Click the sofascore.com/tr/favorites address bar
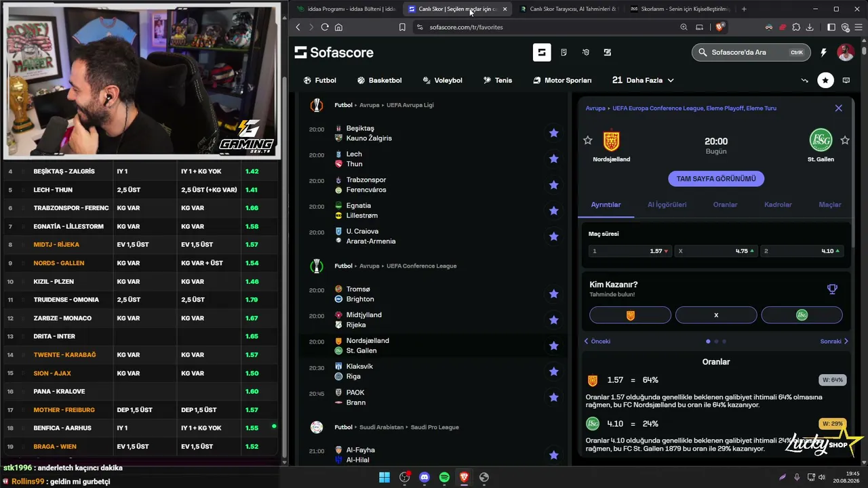Image resolution: width=868 pixels, height=488 pixels. point(467,27)
